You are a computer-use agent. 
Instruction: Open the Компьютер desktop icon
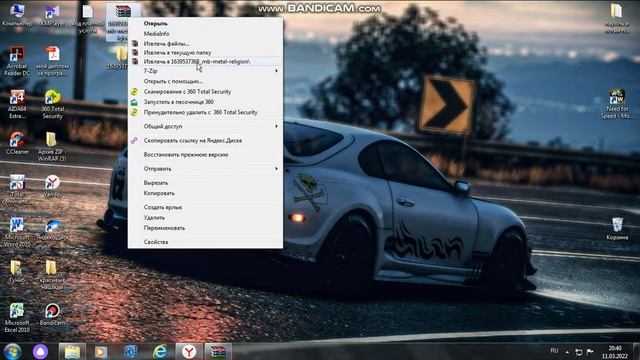[17, 15]
